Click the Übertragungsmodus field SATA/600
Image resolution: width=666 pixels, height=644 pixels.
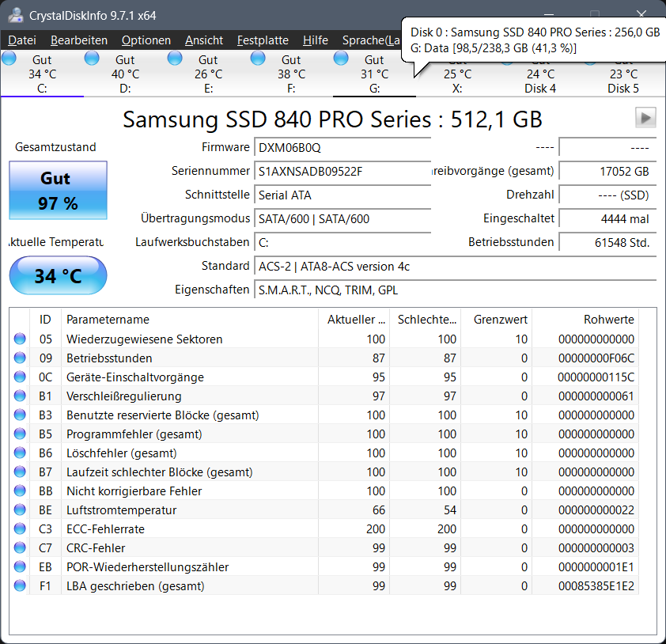click(x=342, y=219)
